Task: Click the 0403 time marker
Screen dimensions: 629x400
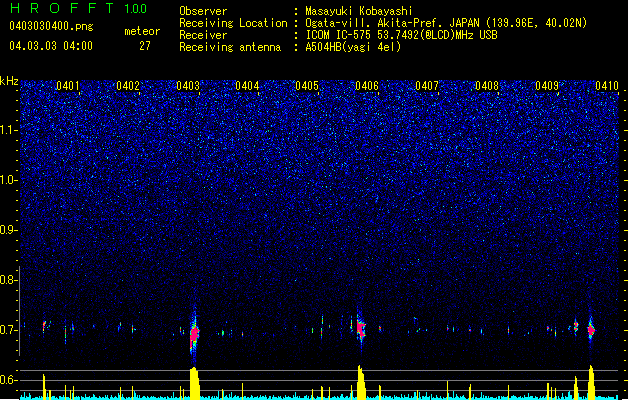Action: (x=188, y=85)
